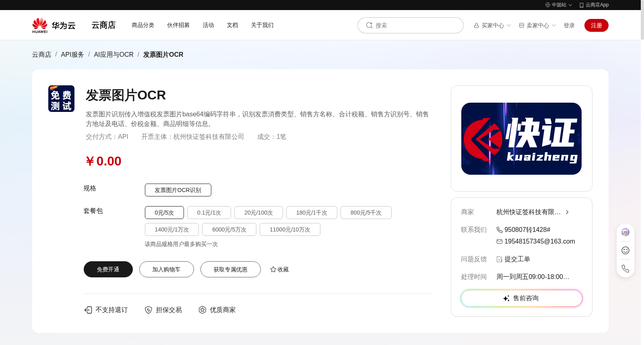
Task: Click the 云商店 breadcrumb link
Action: (42, 54)
